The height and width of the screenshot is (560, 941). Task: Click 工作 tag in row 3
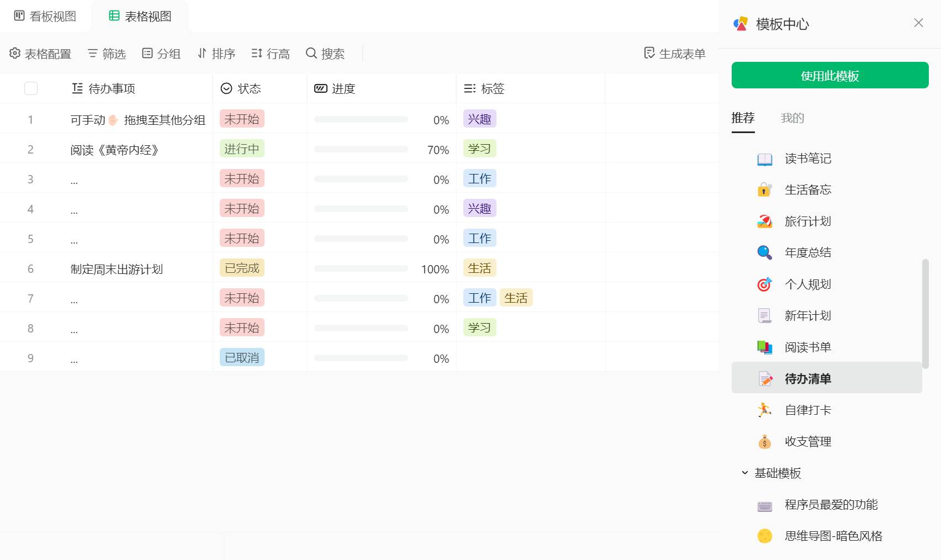click(480, 179)
